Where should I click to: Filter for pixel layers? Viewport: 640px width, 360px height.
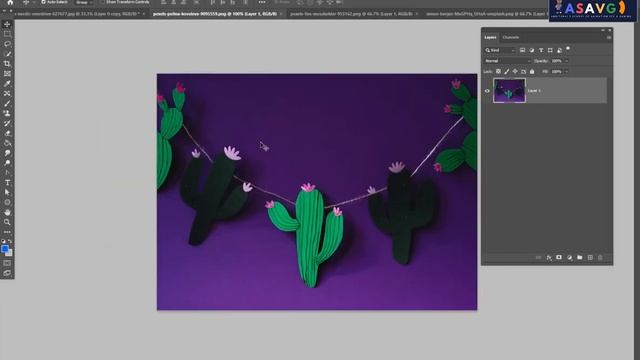[522, 50]
